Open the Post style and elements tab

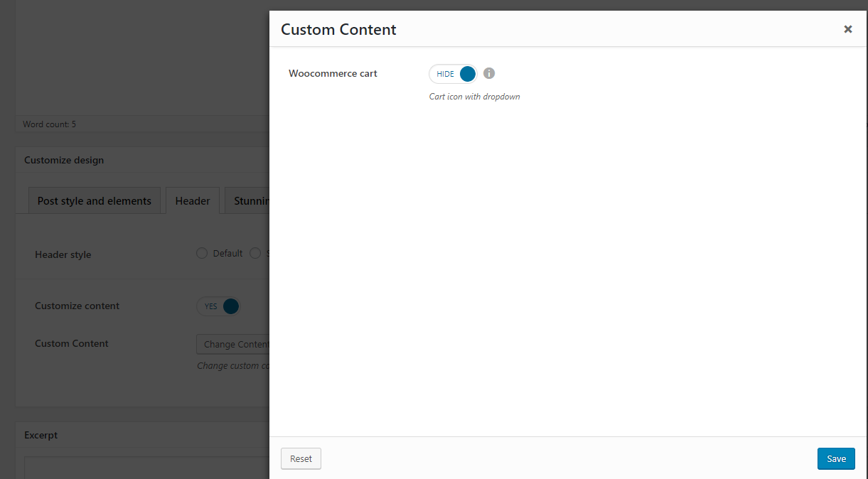pos(95,200)
